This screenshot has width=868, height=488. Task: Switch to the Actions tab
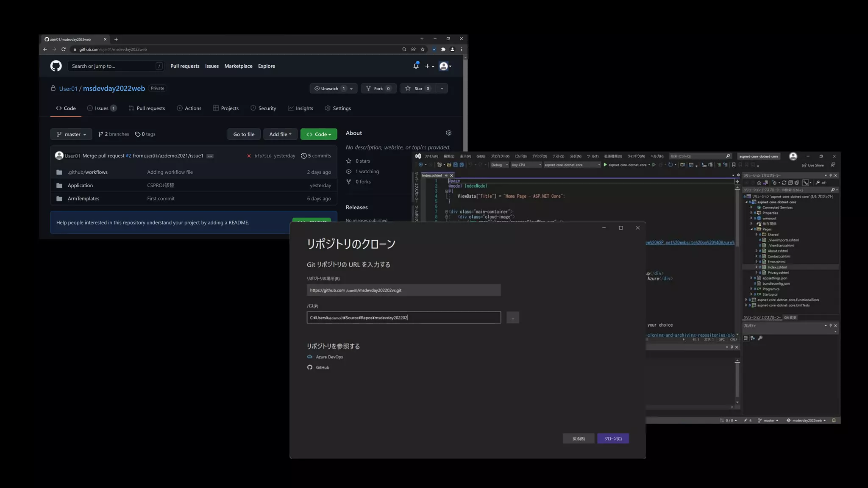(189, 108)
